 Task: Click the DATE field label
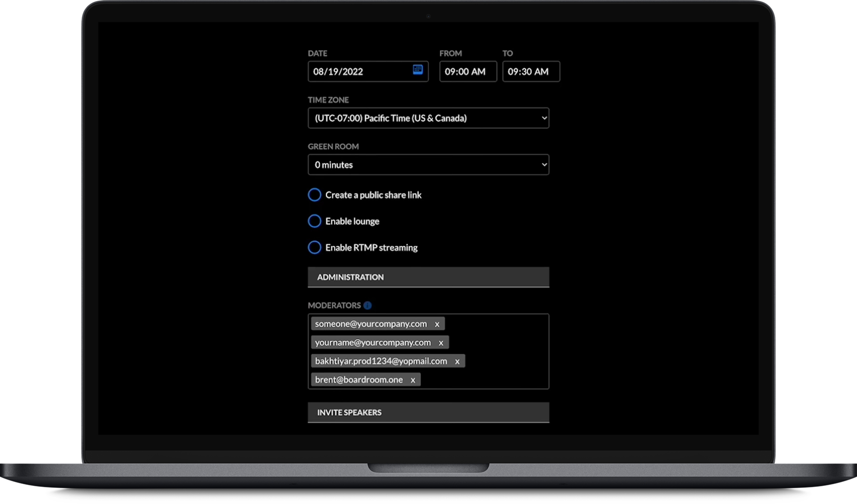(x=318, y=53)
